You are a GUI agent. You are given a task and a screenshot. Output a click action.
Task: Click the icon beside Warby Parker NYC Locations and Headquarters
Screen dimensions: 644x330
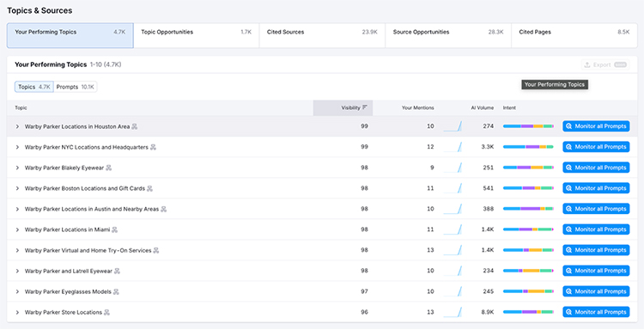click(153, 147)
